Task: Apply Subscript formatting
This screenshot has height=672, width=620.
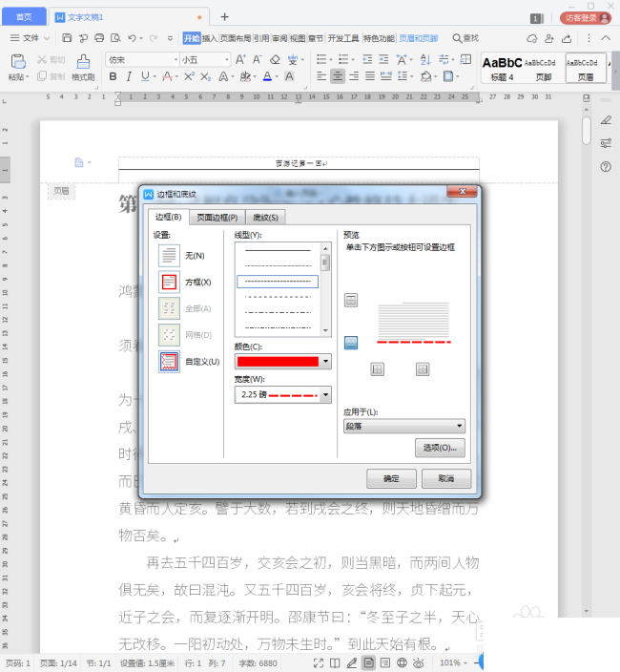Action: pos(205,76)
